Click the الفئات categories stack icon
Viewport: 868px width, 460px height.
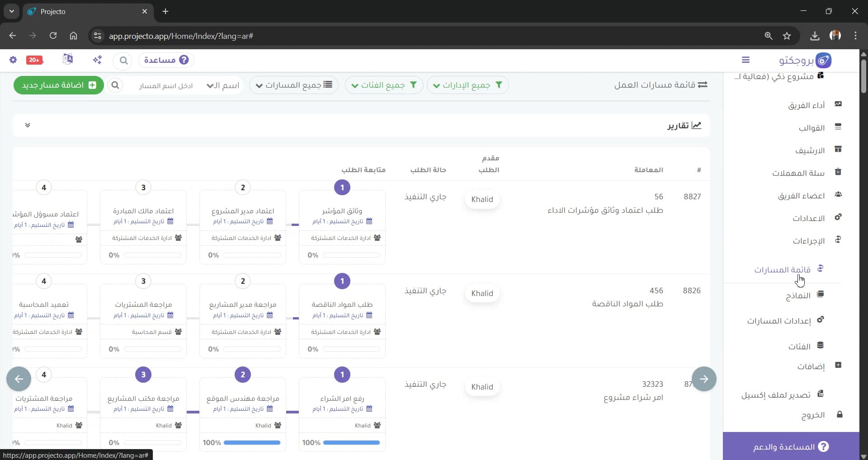(x=821, y=345)
